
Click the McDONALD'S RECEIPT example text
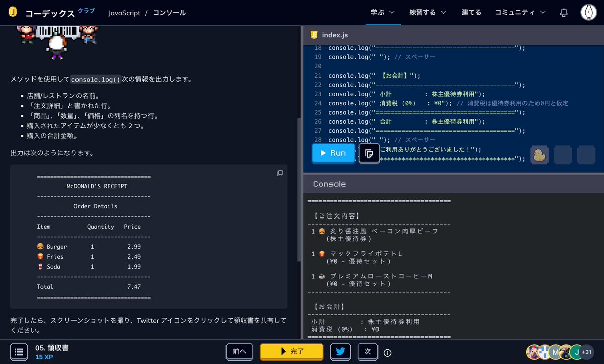97,186
